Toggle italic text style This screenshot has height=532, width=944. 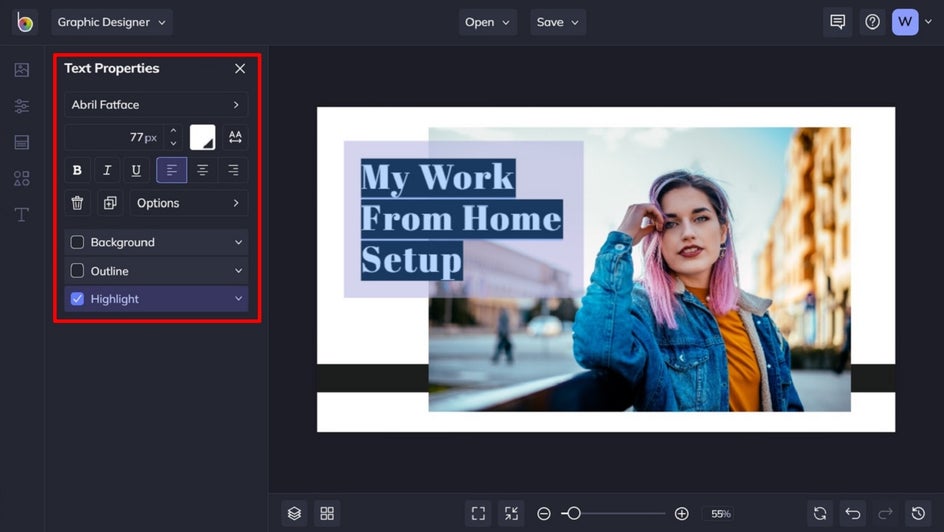tap(107, 170)
